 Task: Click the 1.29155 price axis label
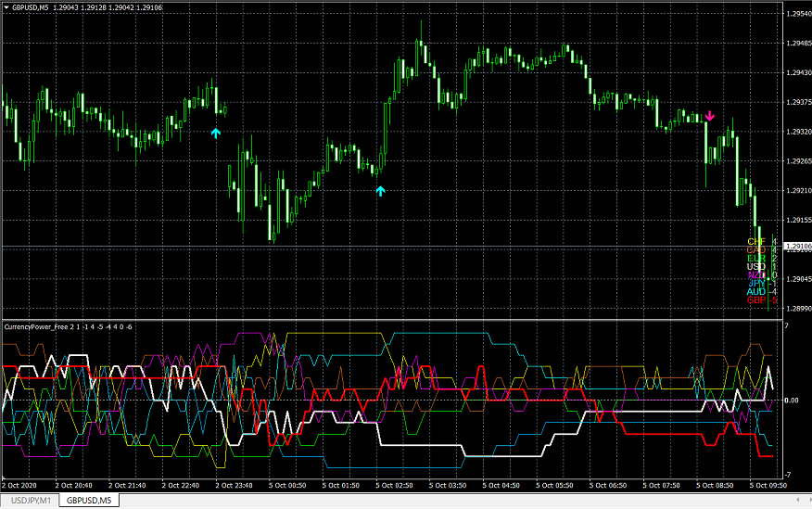coord(798,220)
